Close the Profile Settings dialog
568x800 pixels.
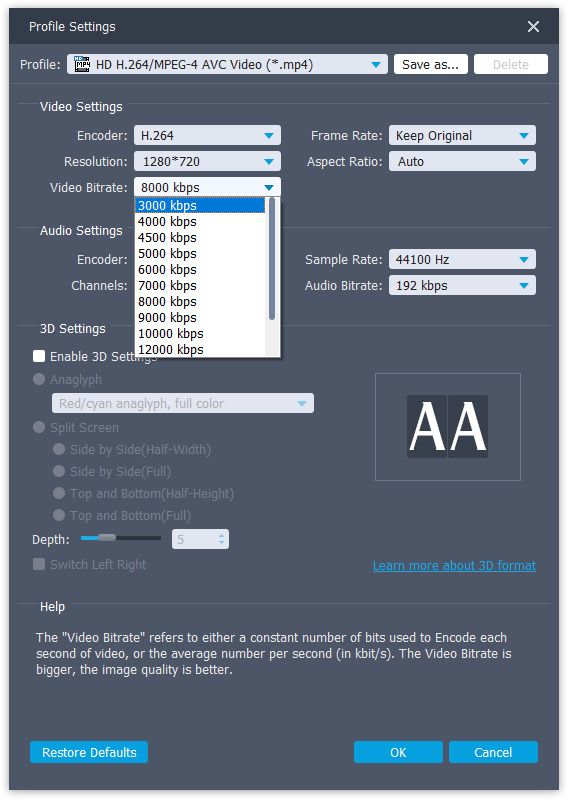point(533,27)
